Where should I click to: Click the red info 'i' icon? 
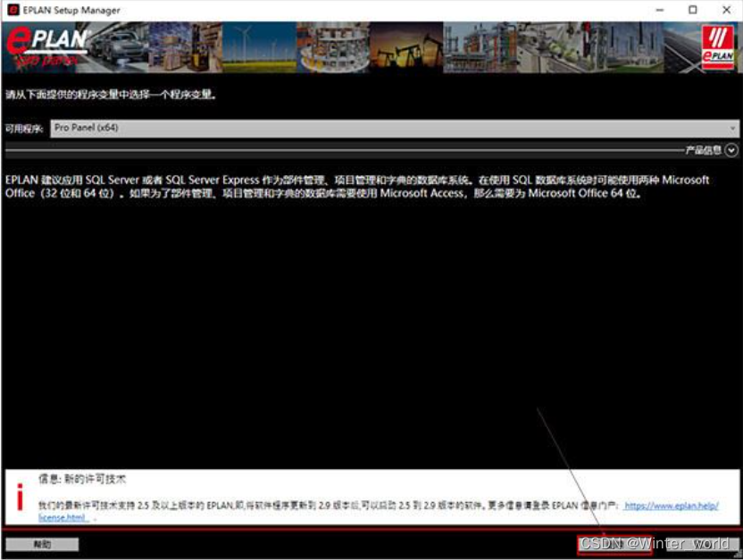point(20,497)
